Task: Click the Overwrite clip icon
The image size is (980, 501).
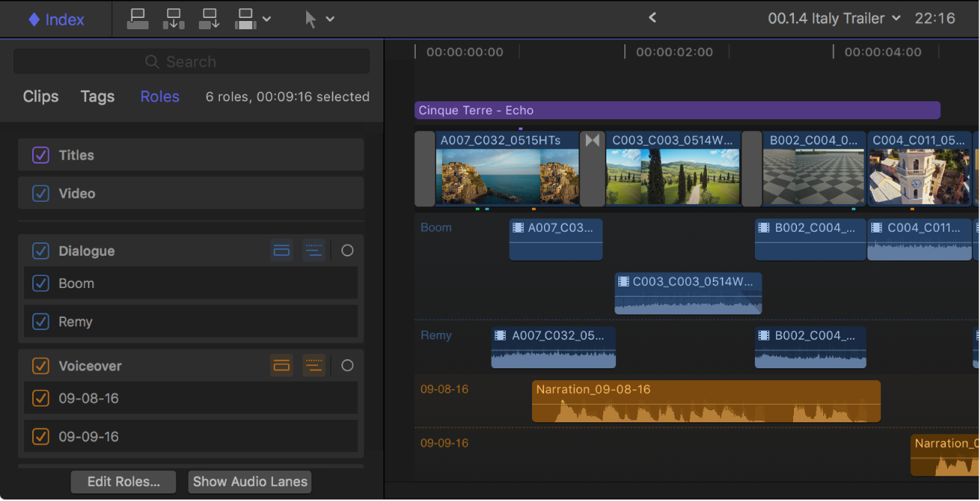Action: [245, 18]
